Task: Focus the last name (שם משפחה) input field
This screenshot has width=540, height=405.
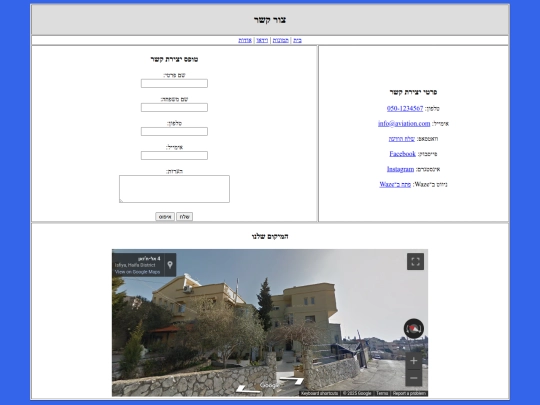Action: 174,107
